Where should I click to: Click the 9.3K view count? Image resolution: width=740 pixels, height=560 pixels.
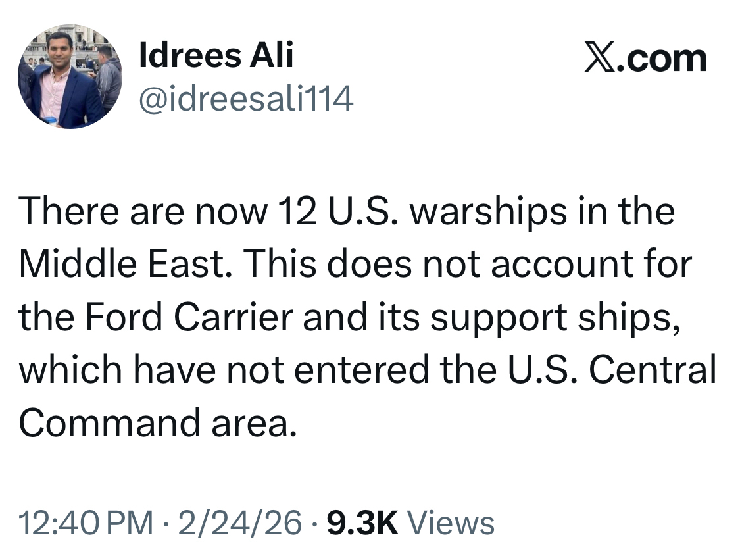pos(363,524)
